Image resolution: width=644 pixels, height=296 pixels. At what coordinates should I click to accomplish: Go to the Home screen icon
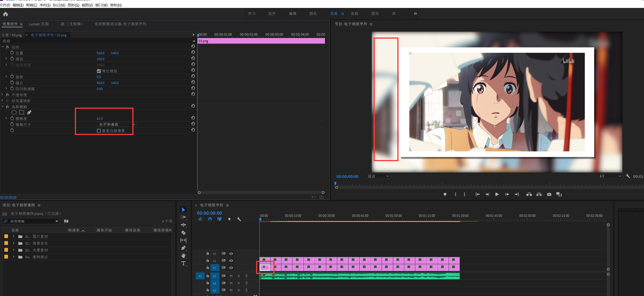point(6,14)
